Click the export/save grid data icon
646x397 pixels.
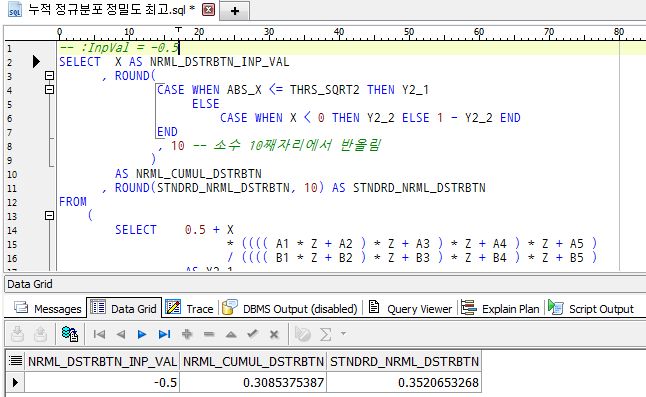(x=17, y=334)
